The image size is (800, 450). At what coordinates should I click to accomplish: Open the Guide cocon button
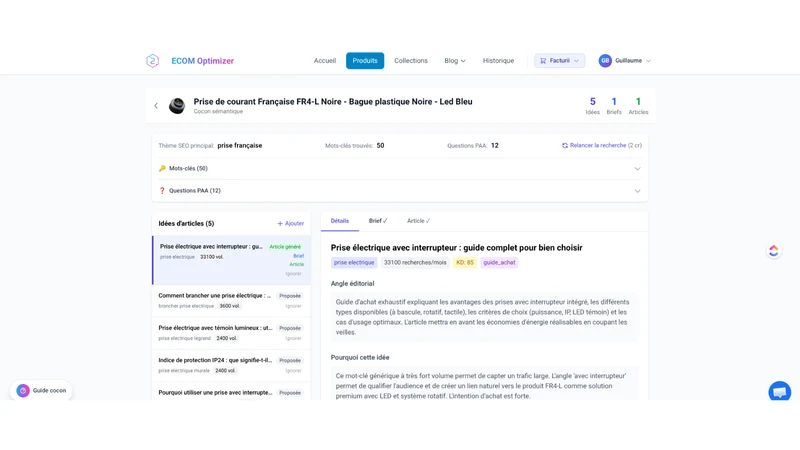[41, 391]
